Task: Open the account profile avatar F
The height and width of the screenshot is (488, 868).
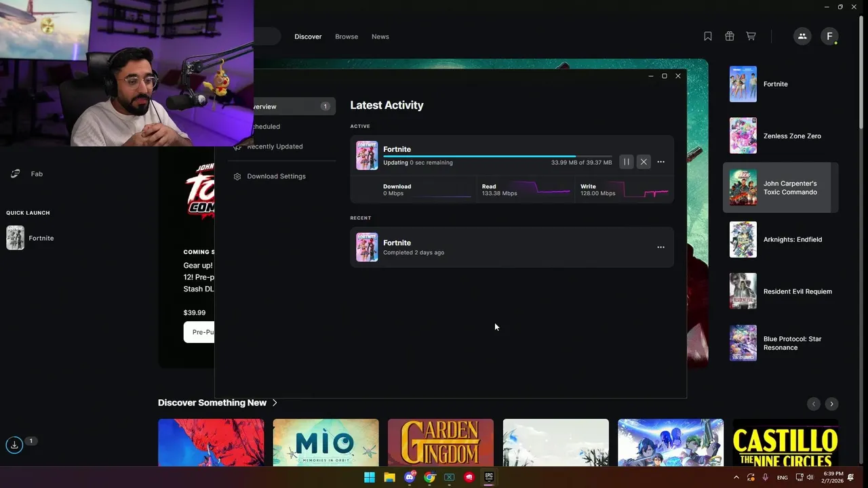Action: 829,37
